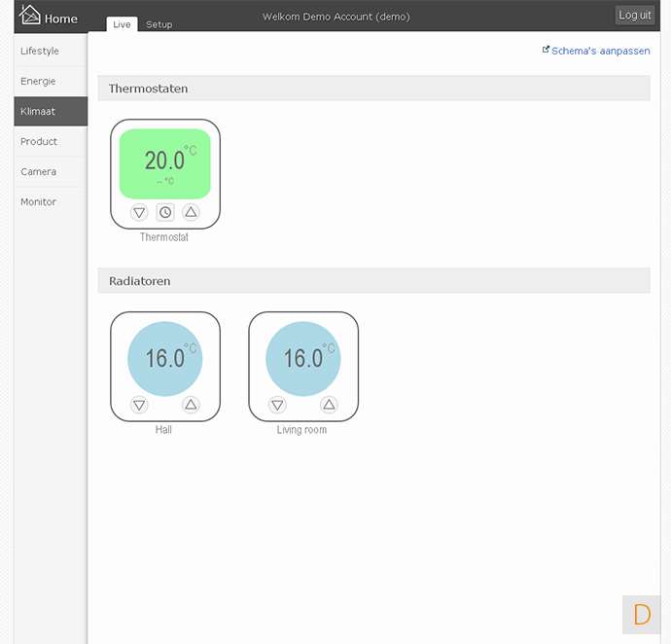Select Klimaat in the sidebar

tap(38, 111)
